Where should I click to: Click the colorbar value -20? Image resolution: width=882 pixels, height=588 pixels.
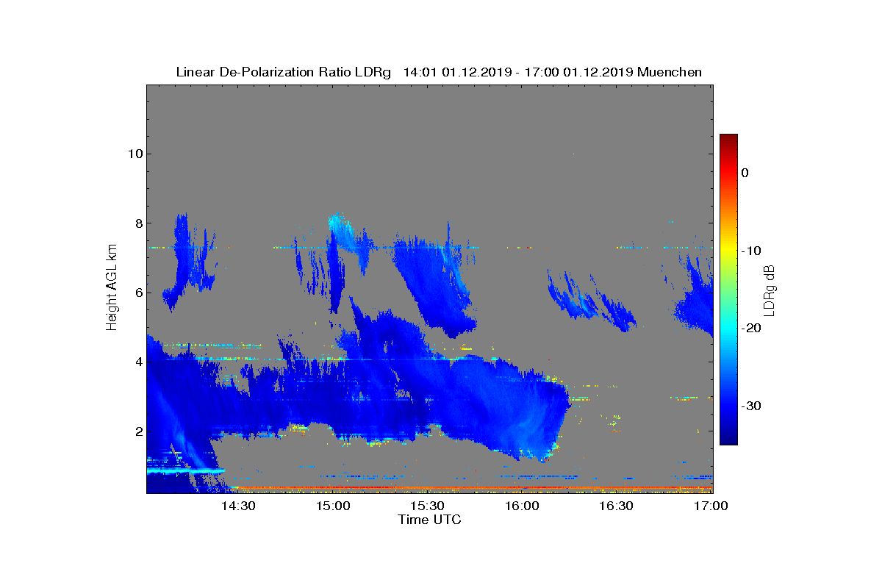750,328
